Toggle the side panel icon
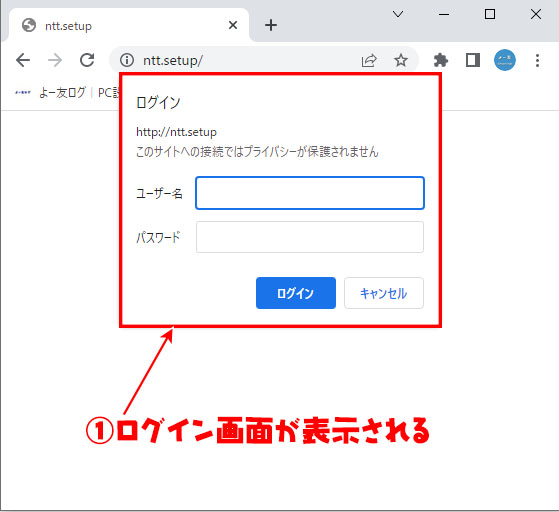This screenshot has width=559, height=512. point(473,60)
